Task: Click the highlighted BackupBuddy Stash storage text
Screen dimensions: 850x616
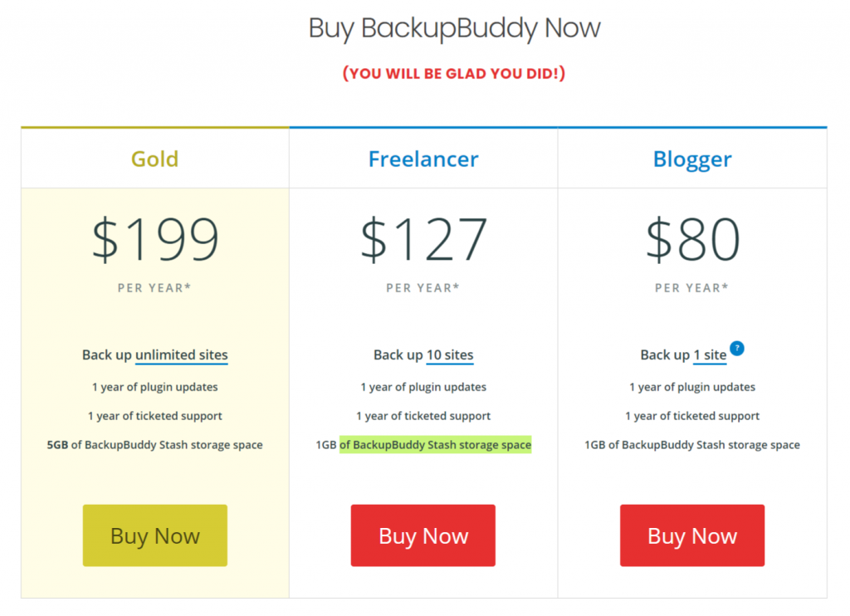Action: [x=435, y=445]
